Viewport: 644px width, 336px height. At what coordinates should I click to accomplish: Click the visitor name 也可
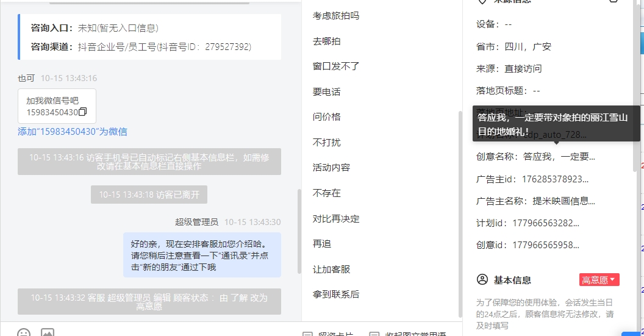(x=26, y=78)
